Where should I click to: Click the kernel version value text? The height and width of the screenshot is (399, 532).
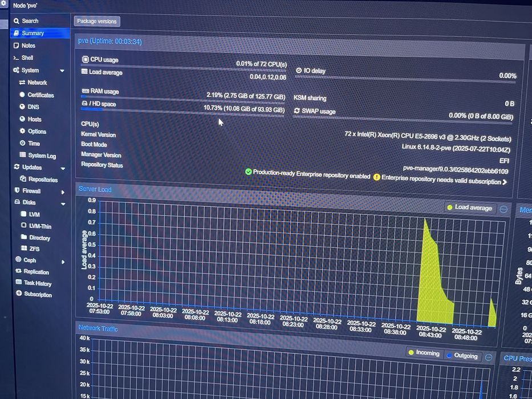click(x=456, y=148)
